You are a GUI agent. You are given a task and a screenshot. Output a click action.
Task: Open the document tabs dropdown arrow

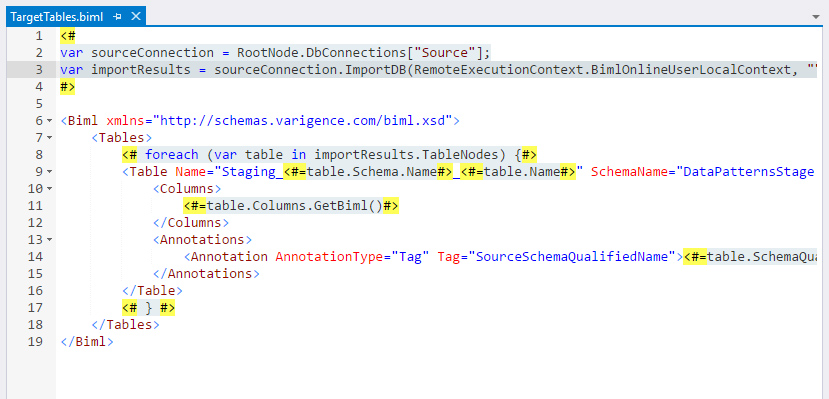pyautogui.click(x=816, y=17)
